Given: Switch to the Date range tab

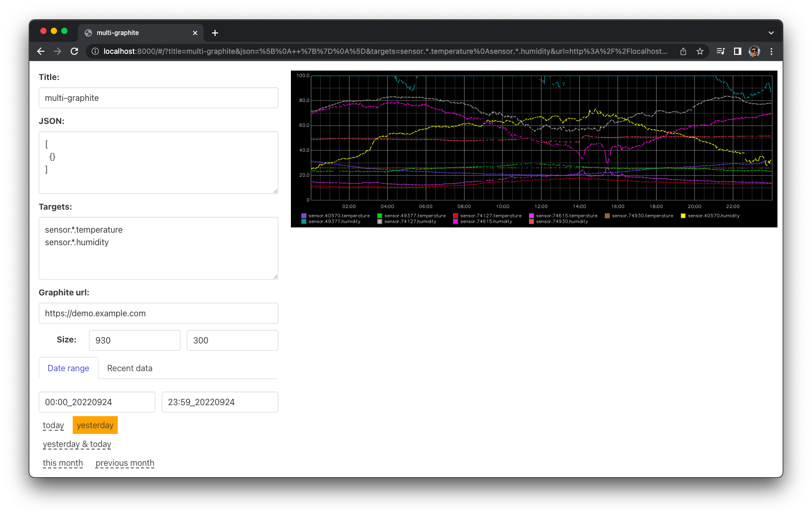Looking at the screenshot, I should (x=69, y=368).
